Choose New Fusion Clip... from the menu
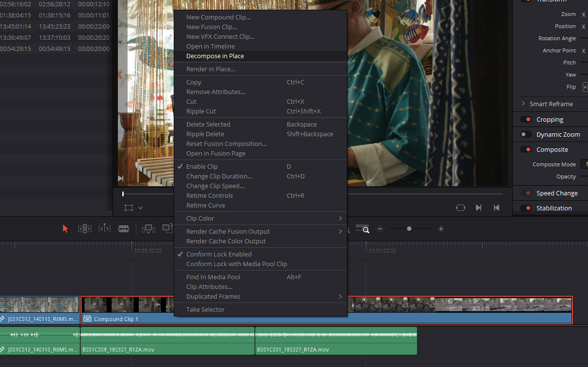This screenshot has width=588, height=367. point(261,27)
